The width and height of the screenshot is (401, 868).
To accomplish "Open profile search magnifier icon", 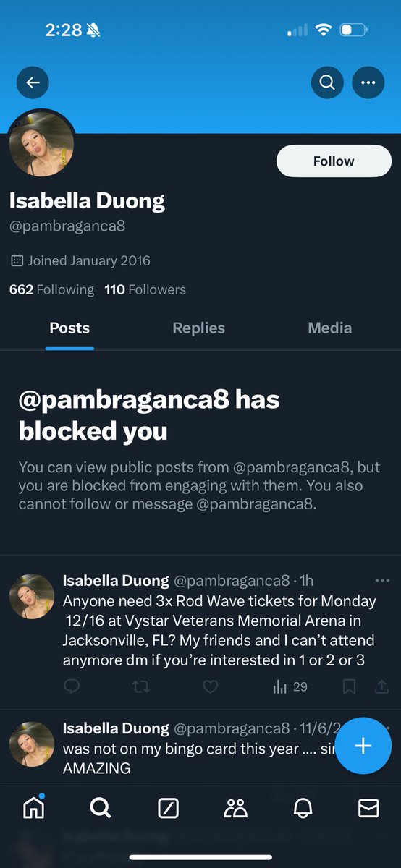I will pos(327,82).
